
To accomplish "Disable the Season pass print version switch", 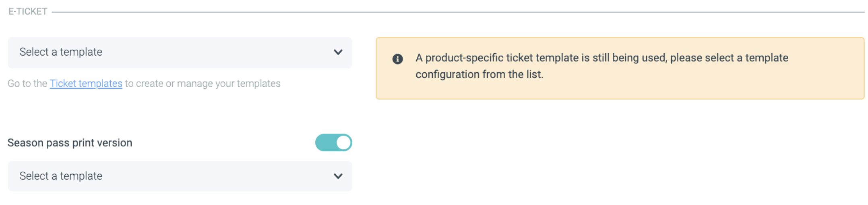I will tap(333, 142).
